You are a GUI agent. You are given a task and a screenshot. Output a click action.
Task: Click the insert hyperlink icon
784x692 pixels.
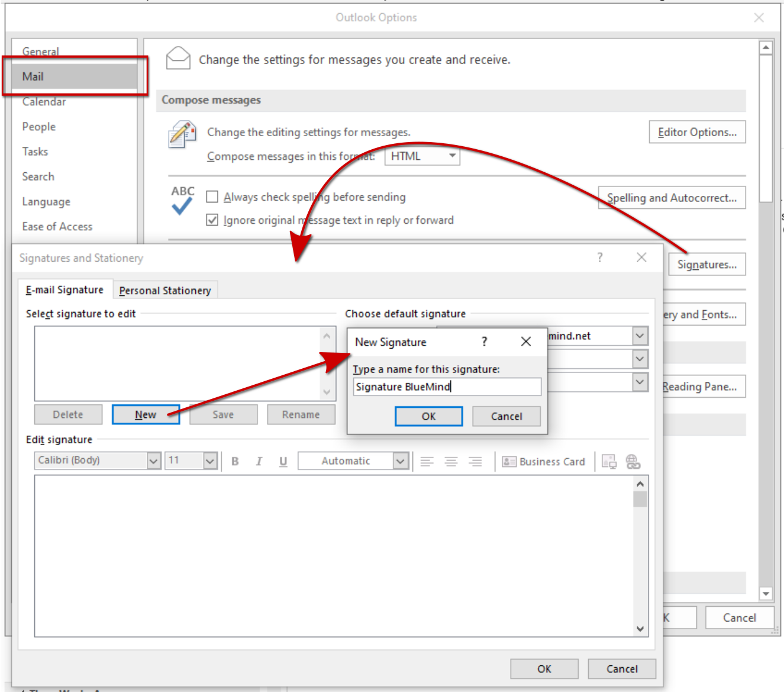coord(633,461)
